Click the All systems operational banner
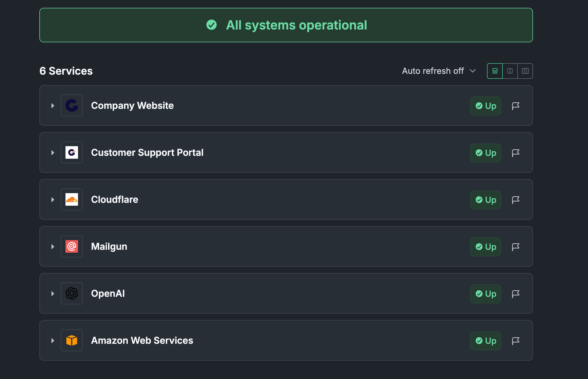 [x=286, y=25]
